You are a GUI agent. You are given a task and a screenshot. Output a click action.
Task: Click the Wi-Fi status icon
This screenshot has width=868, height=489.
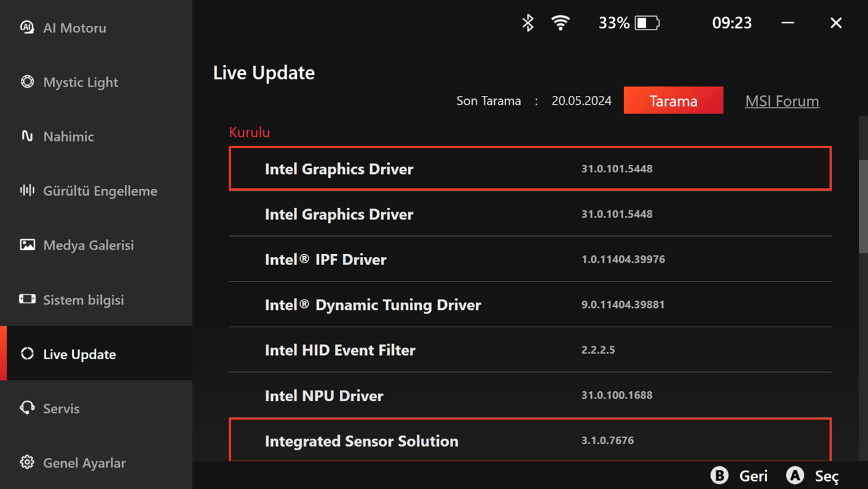tap(560, 23)
